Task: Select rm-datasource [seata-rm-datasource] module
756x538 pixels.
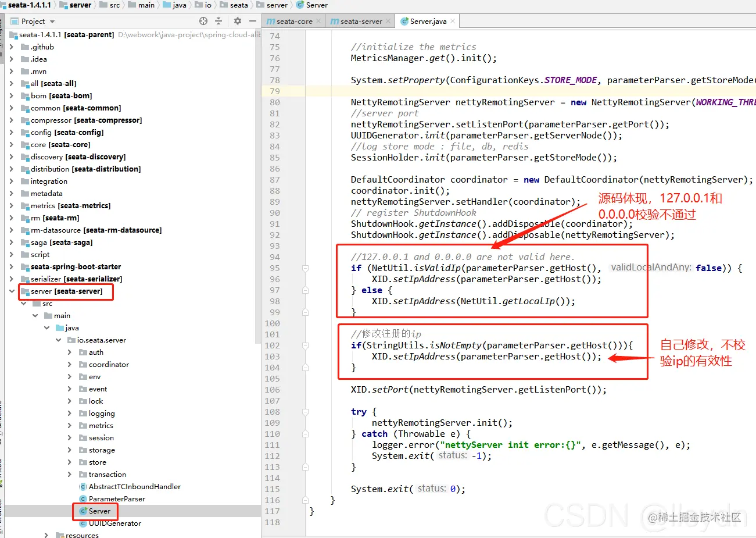Action: 96,230
